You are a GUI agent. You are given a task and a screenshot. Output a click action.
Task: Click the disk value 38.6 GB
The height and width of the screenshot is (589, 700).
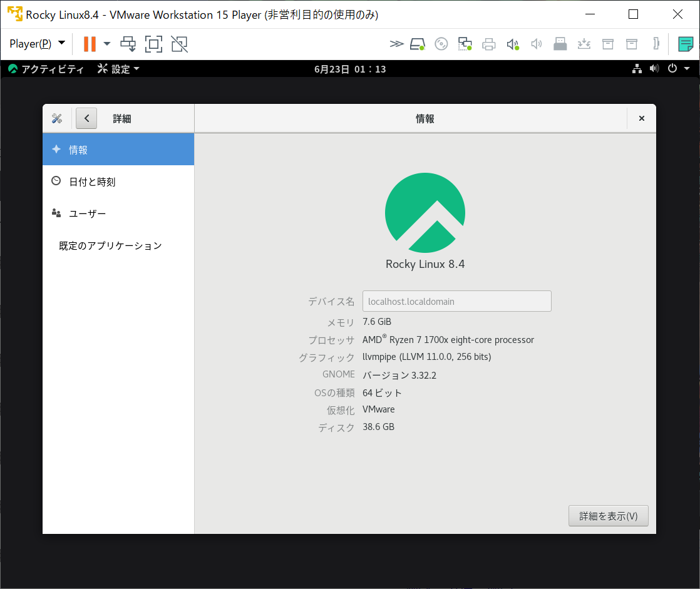point(379,427)
